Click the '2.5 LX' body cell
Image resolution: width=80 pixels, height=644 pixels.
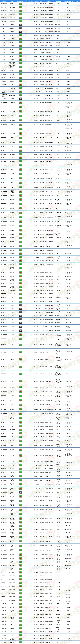pos(58,4)
